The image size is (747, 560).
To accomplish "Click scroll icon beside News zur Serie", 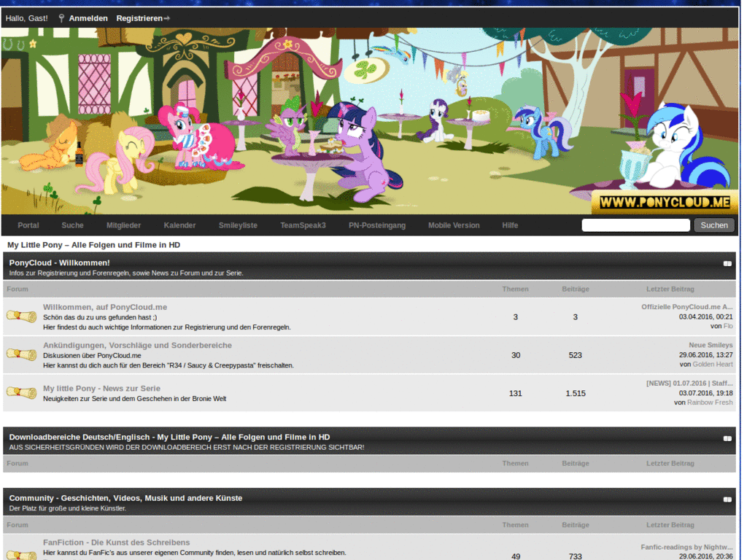I will point(21,392).
